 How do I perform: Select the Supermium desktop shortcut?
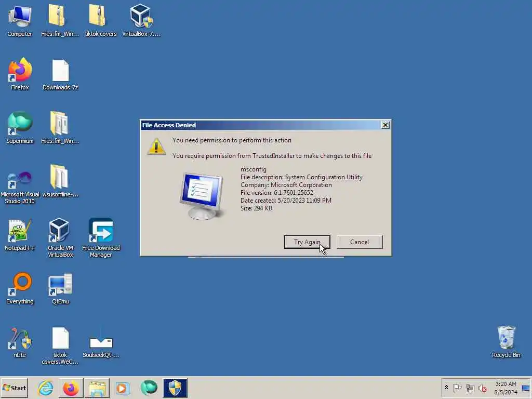click(x=20, y=127)
